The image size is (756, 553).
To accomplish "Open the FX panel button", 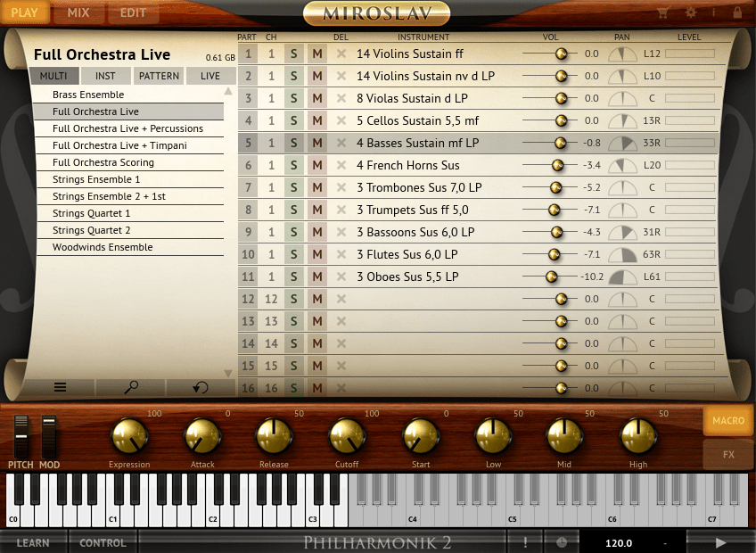I will (x=727, y=454).
